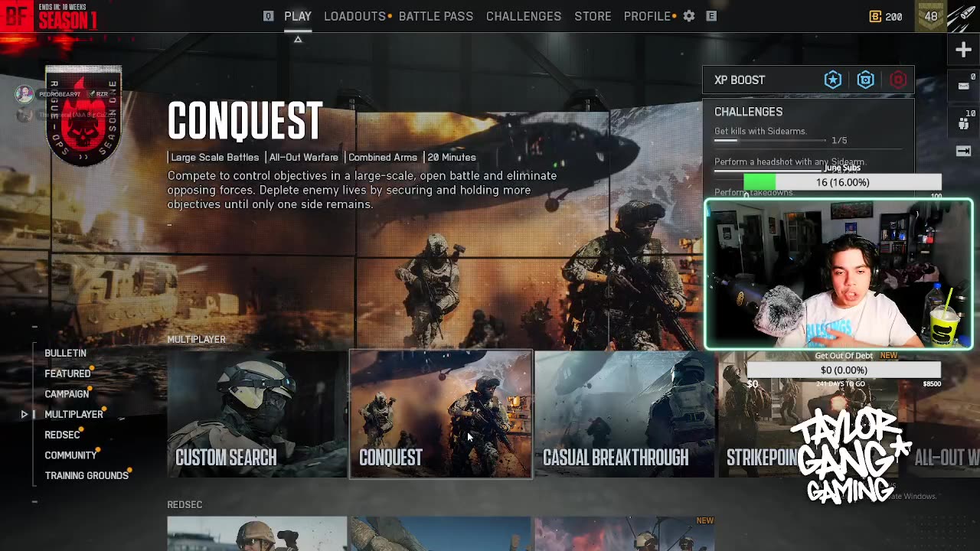
Task: Go to the BATTLE PASS tab
Action: click(x=436, y=16)
